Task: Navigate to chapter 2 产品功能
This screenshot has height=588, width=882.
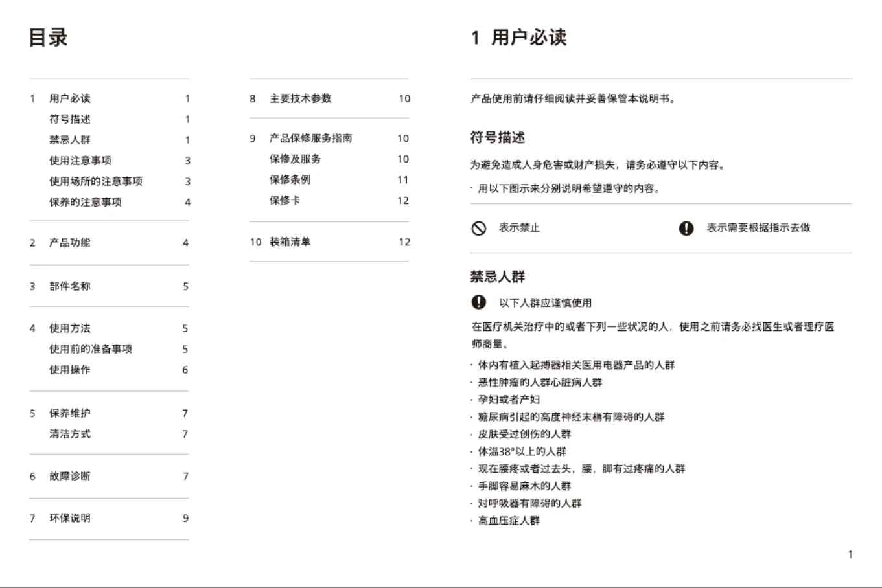Action: (70, 243)
